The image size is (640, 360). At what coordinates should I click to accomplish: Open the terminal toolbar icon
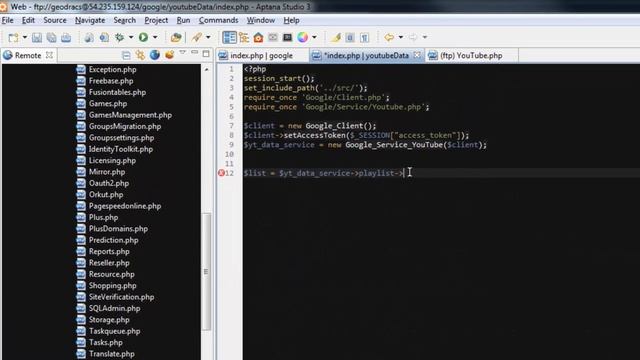pyautogui.click(x=287, y=38)
